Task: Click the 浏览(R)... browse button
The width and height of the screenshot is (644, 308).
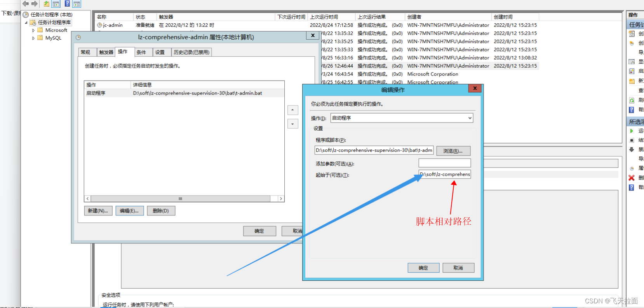Action: pyautogui.click(x=453, y=151)
